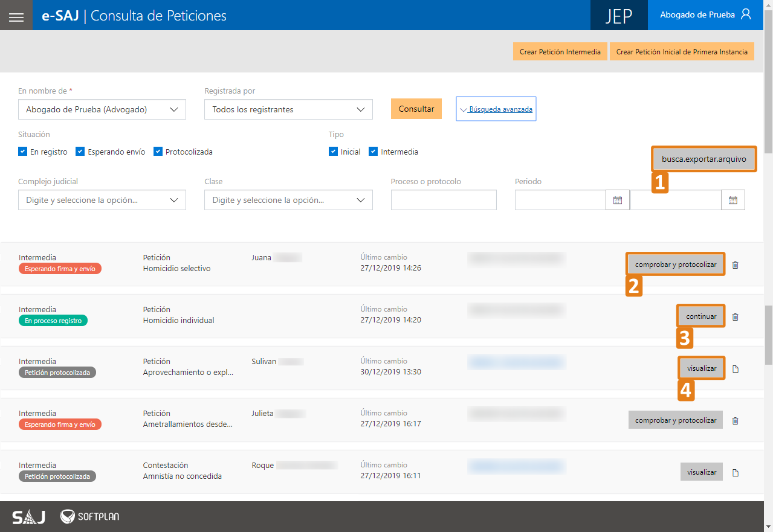Click continuar on Homicidio individual petition
Viewport: 773px width, 532px height.
click(701, 316)
